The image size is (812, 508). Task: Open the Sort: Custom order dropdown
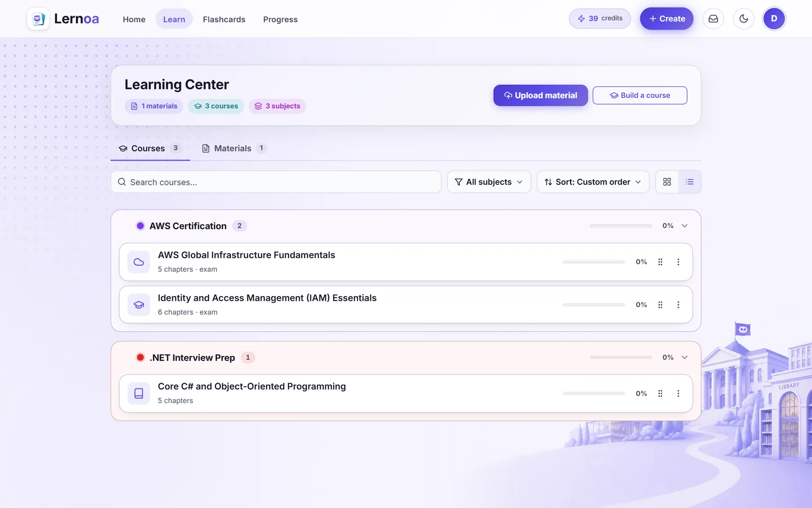(x=593, y=182)
